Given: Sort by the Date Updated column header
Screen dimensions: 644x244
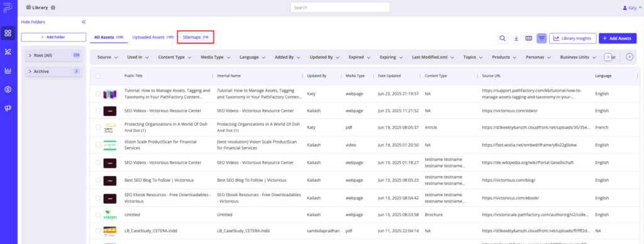Looking at the screenshot, I should tap(389, 76).
